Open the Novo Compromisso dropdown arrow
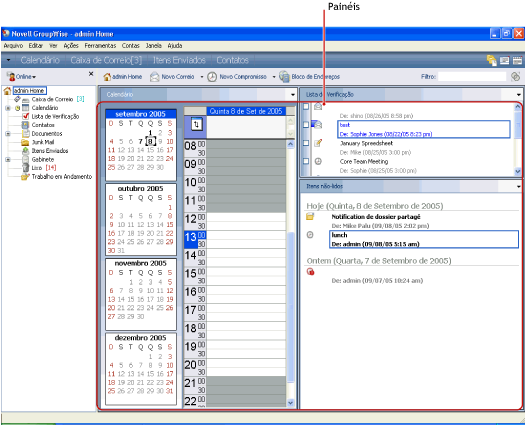Viewport: 525px width, 426px height. coord(274,77)
